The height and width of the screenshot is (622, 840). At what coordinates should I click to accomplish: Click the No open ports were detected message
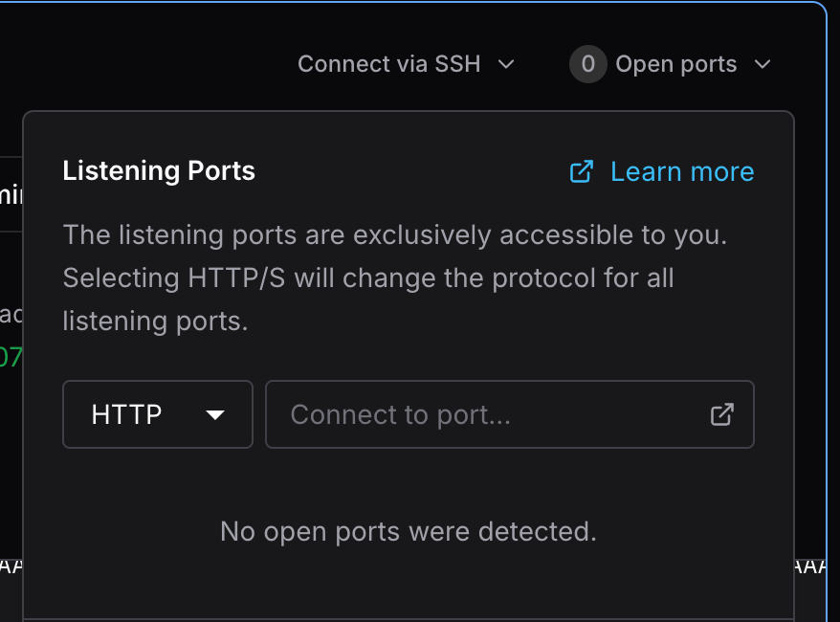click(x=409, y=531)
